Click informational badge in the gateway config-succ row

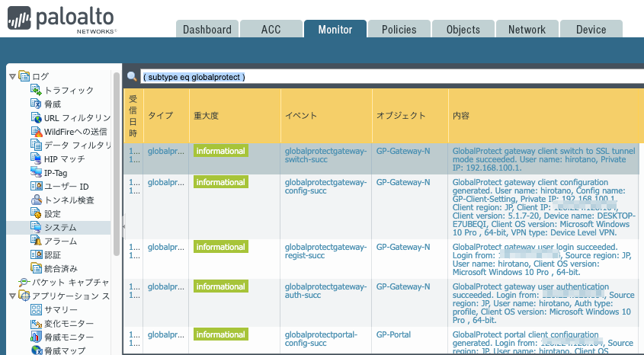click(x=221, y=182)
